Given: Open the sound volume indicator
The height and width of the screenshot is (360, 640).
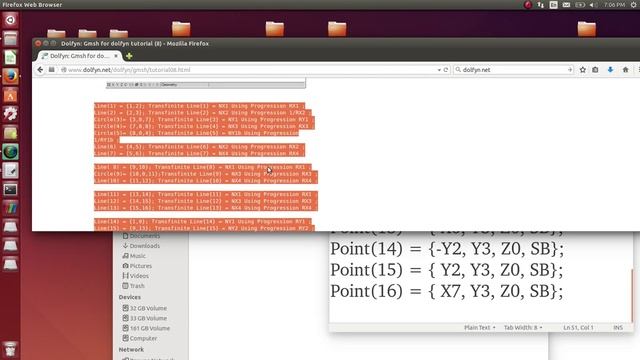Looking at the screenshot, I should [593, 5].
